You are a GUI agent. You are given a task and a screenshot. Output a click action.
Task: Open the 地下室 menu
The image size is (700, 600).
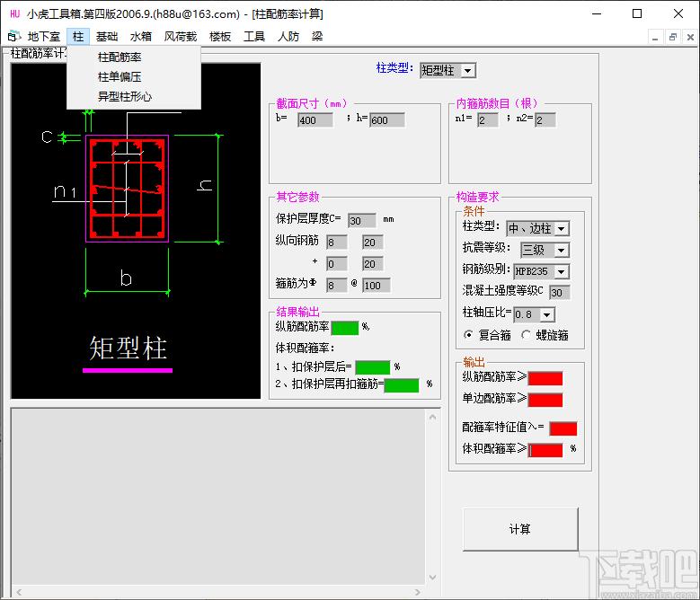43,37
